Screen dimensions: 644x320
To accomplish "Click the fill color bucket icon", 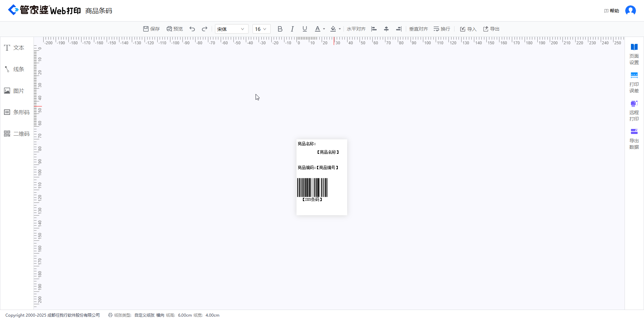I will (333, 29).
